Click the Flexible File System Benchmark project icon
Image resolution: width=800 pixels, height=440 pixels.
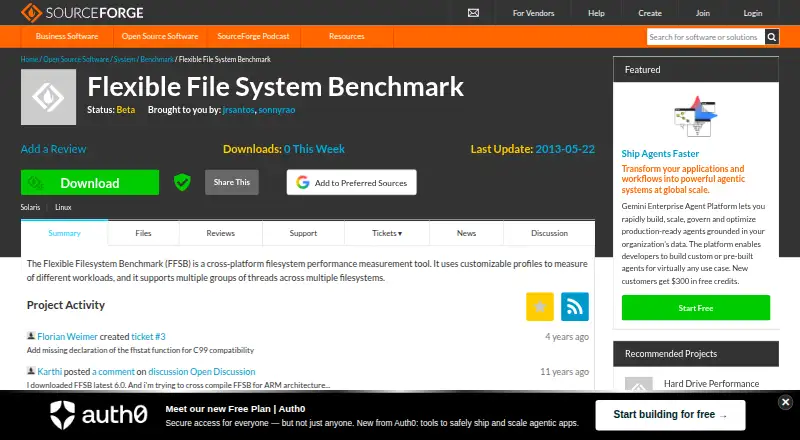click(48, 97)
